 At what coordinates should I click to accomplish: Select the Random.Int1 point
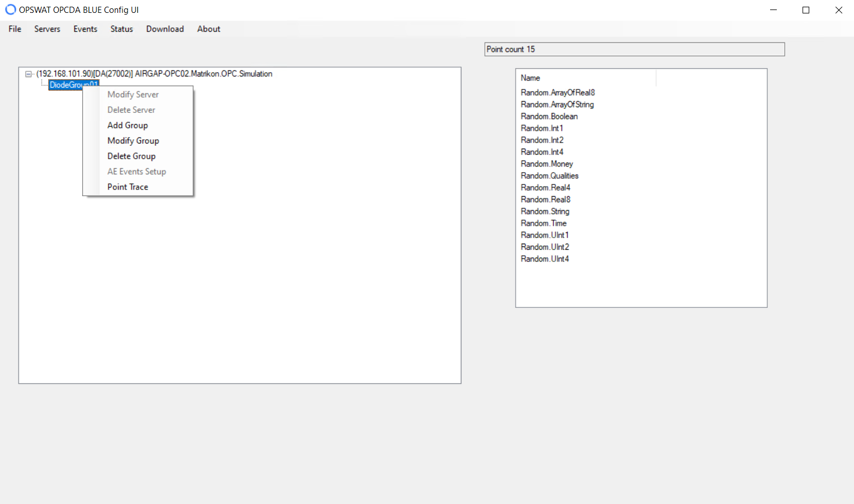tap(542, 129)
